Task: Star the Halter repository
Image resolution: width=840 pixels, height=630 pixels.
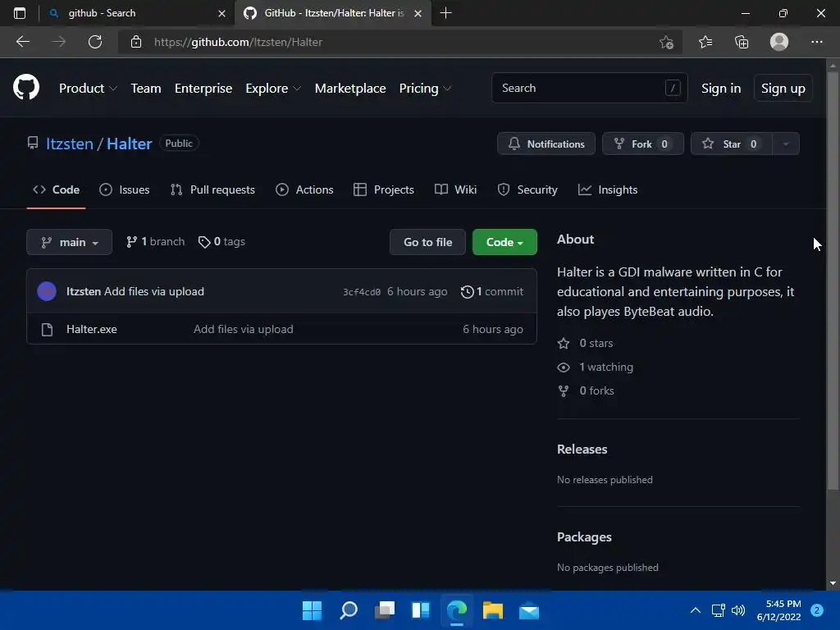Action: (x=731, y=144)
